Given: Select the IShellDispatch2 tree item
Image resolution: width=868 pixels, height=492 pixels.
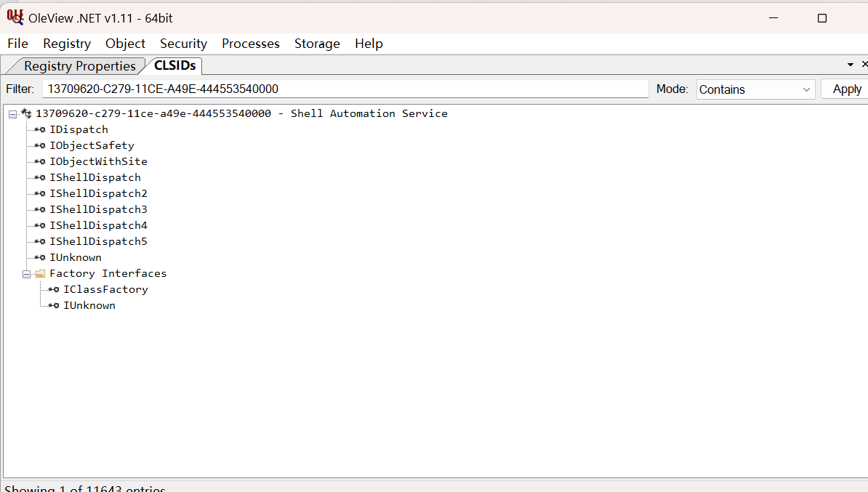Looking at the screenshot, I should (x=98, y=193).
